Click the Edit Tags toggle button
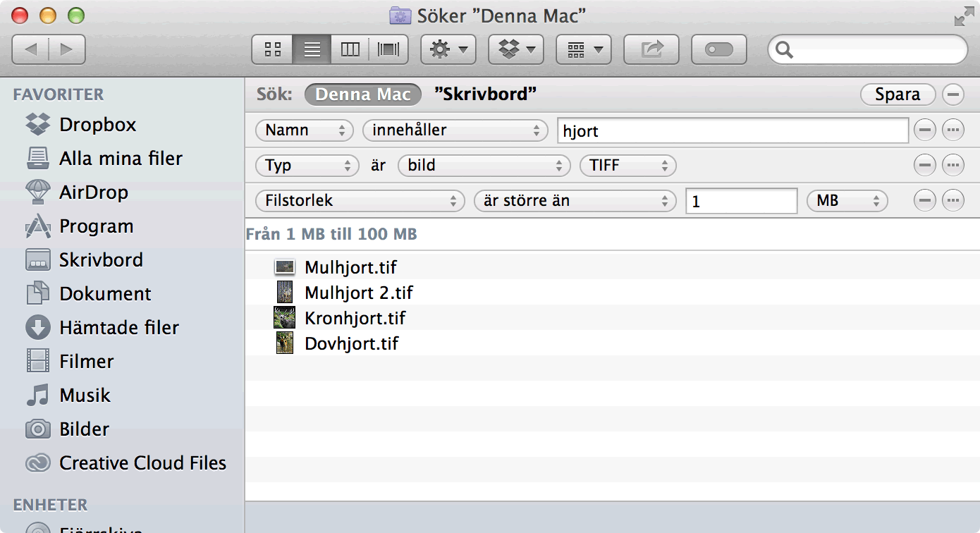 (718, 49)
